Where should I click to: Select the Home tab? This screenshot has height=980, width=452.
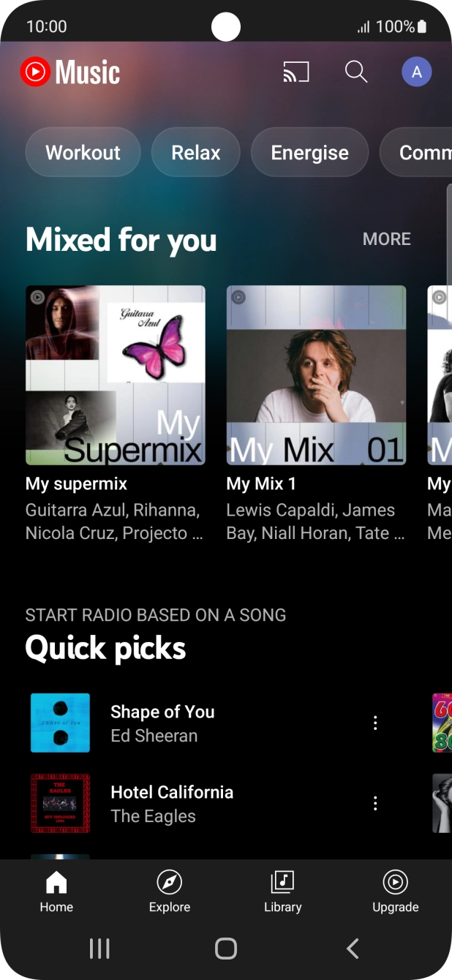(56, 892)
